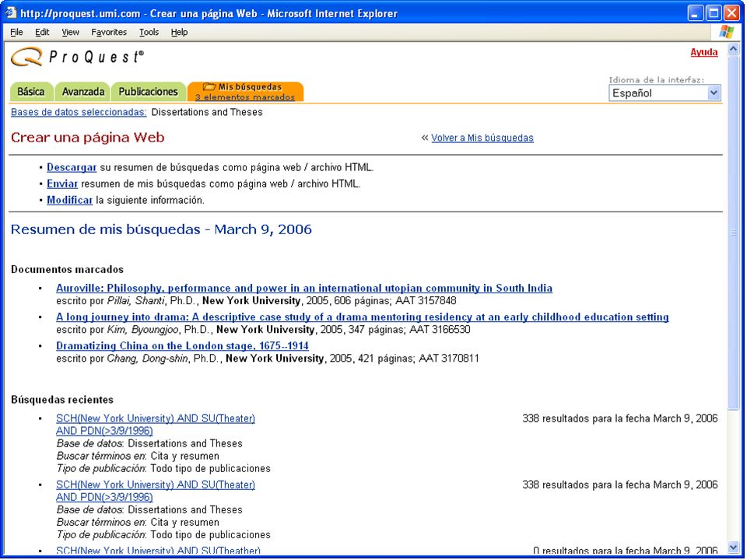This screenshot has height=560, width=747.
Task: Open the View menu
Action: point(71,32)
